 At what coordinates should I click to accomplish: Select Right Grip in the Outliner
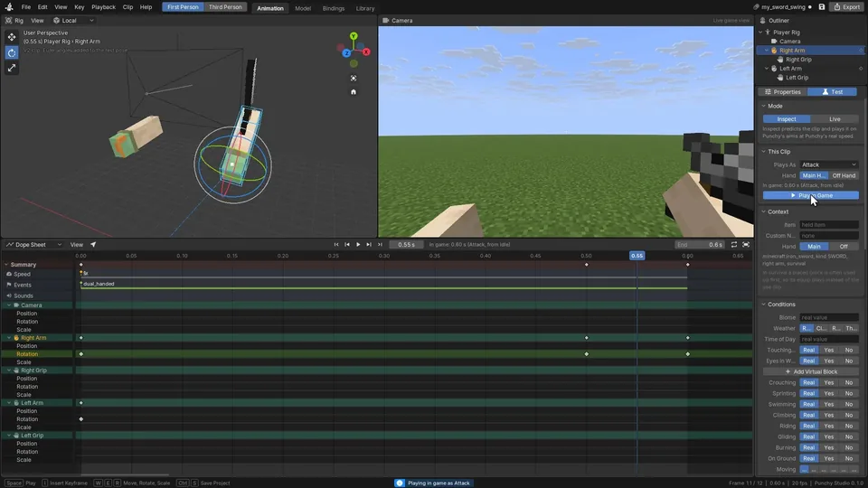[798, 60]
